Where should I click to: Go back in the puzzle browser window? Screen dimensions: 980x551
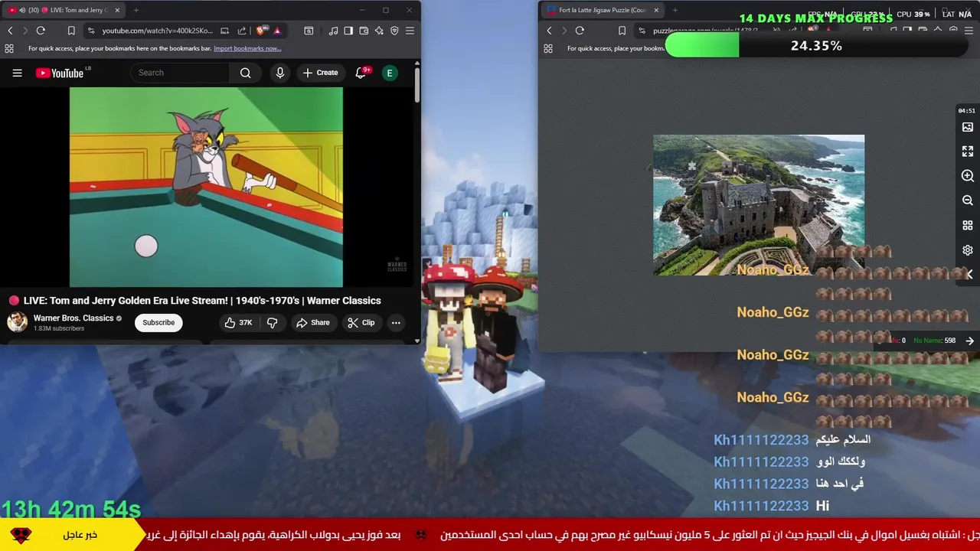(549, 31)
